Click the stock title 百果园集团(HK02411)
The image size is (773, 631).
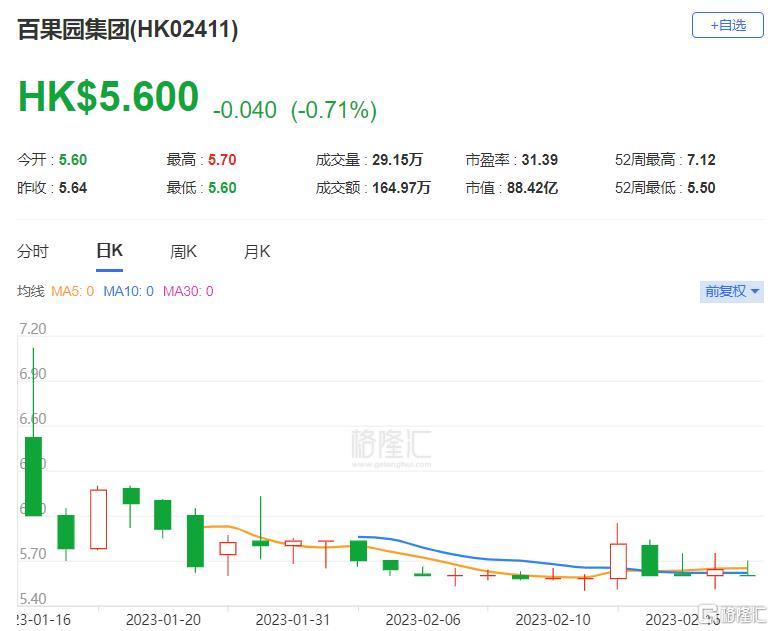(x=128, y=29)
